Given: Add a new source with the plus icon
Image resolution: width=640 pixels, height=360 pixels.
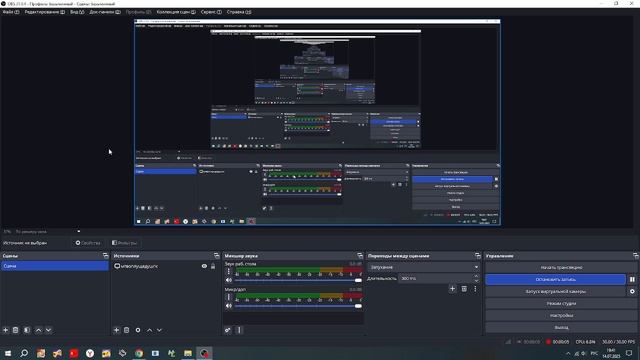Looking at the screenshot, I should click(116, 330).
